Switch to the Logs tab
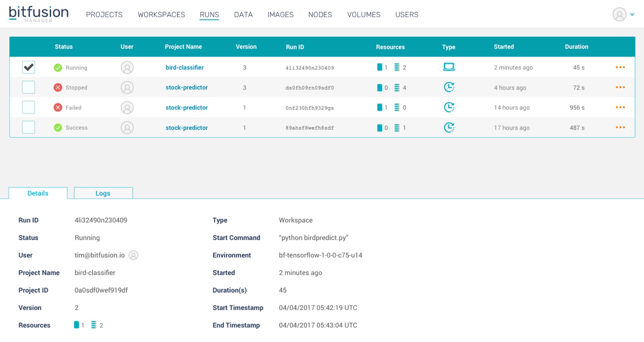The image size is (644, 342). (103, 193)
